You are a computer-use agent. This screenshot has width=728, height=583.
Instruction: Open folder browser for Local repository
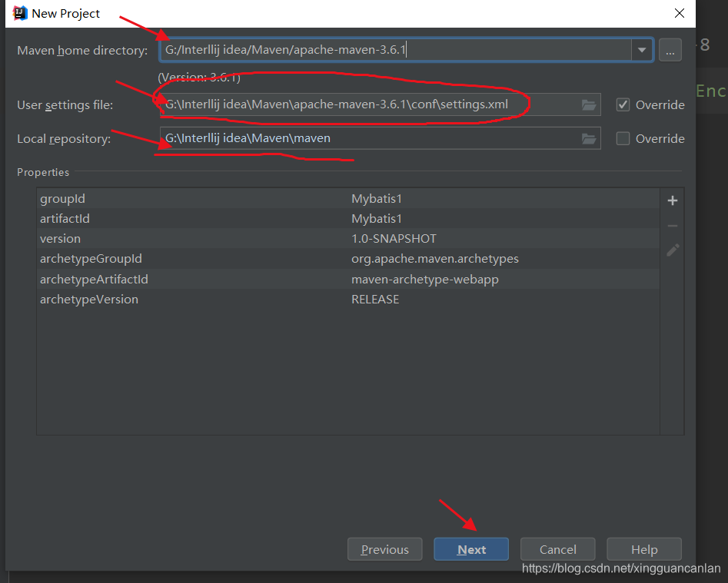[x=589, y=139]
